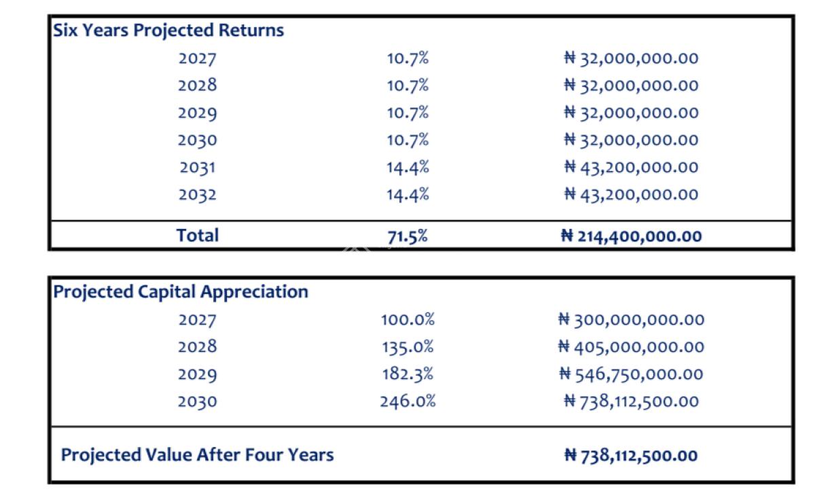Select the ₦300,000,000.00 amount

tap(632, 320)
